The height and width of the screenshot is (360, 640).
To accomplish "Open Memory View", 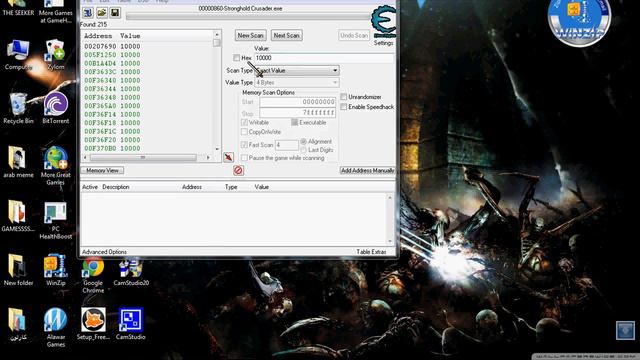I will click(x=102, y=170).
